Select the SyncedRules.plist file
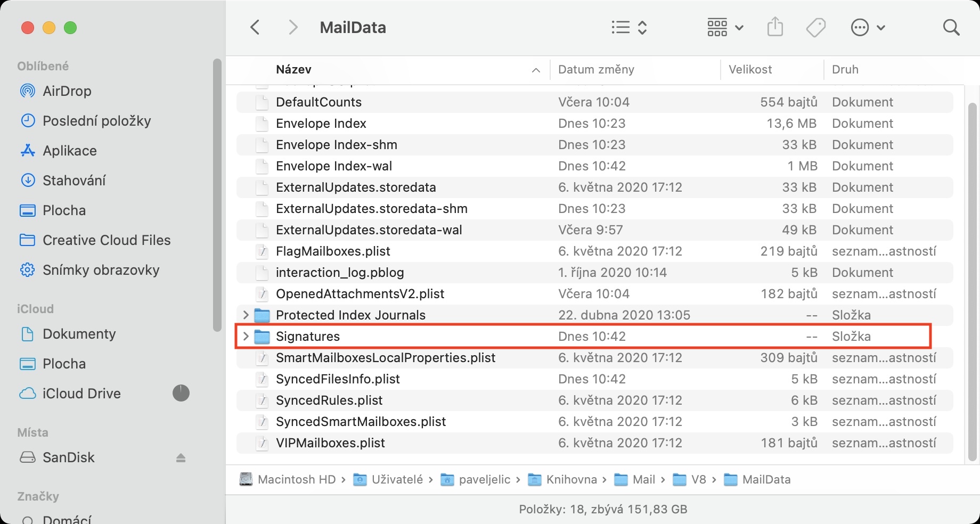 click(x=329, y=400)
